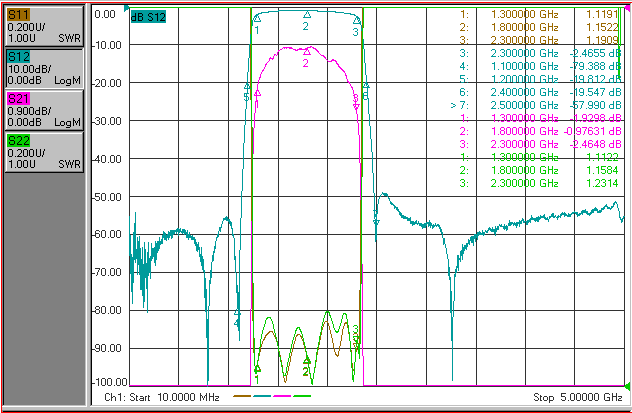The height and width of the screenshot is (413, 632).
Task: Click the 'dB S12' active trace label
Action: point(148,17)
